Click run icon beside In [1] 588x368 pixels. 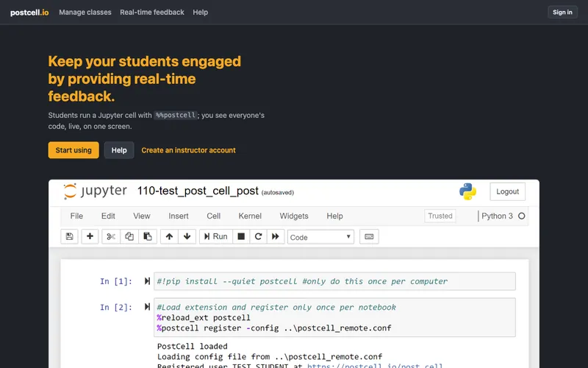tap(148, 281)
